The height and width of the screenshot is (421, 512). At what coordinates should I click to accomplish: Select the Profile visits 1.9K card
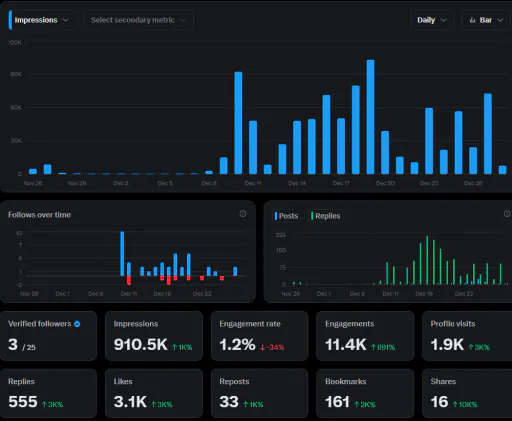click(467, 336)
